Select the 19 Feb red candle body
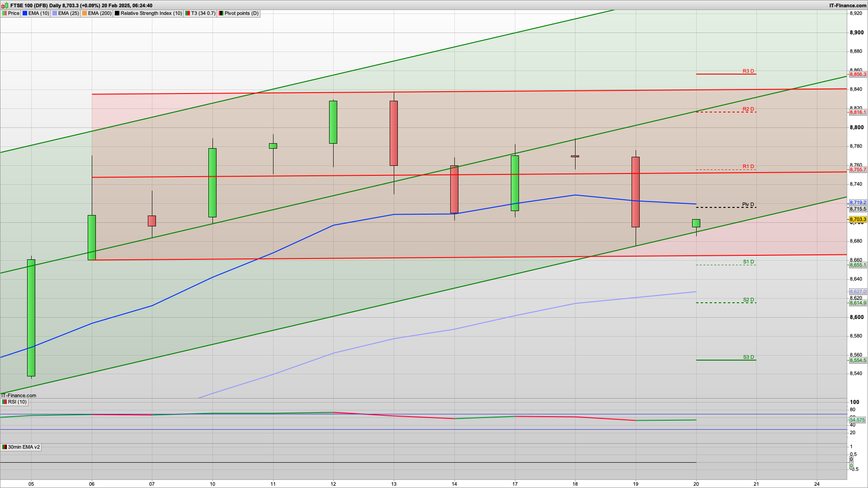This screenshot has width=868, height=488. click(636, 192)
